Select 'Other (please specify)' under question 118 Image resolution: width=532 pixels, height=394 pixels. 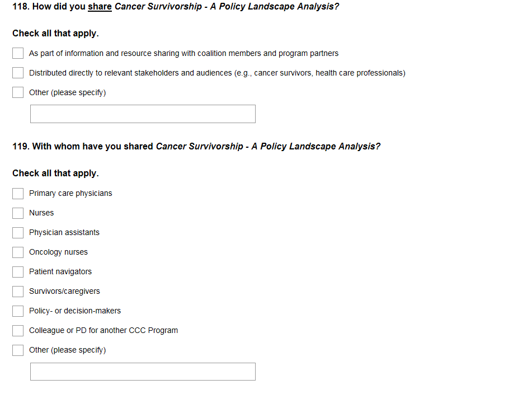click(18, 93)
